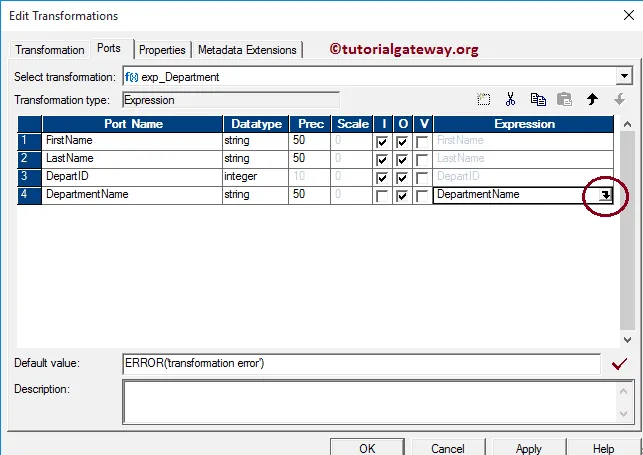Open expression editor for DepartmentName
The width and height of the screenshot is (643, 455).
[x=604, y=196]
